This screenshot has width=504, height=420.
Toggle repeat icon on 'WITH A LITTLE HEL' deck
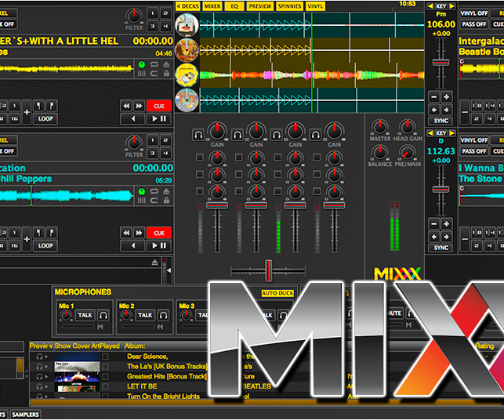tap(154, 64)
